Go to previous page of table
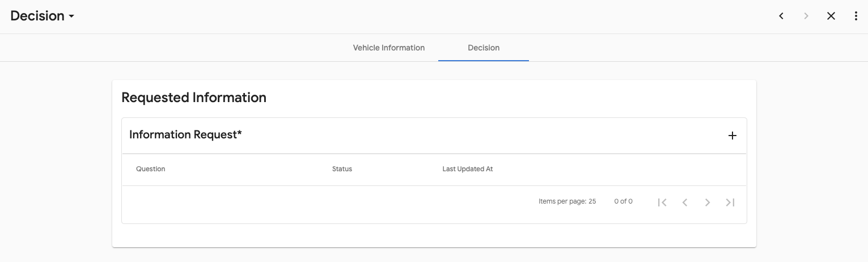Screen dimensions: 868x262 [685, 202]
